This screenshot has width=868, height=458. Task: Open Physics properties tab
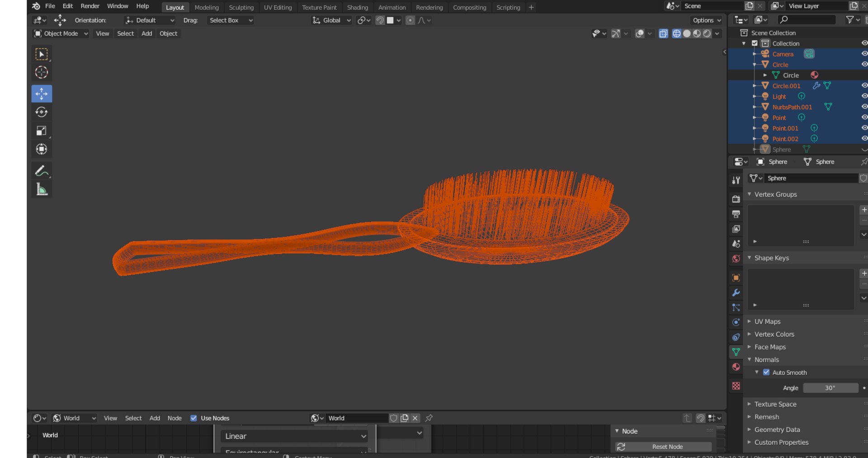tap(736, 322)
